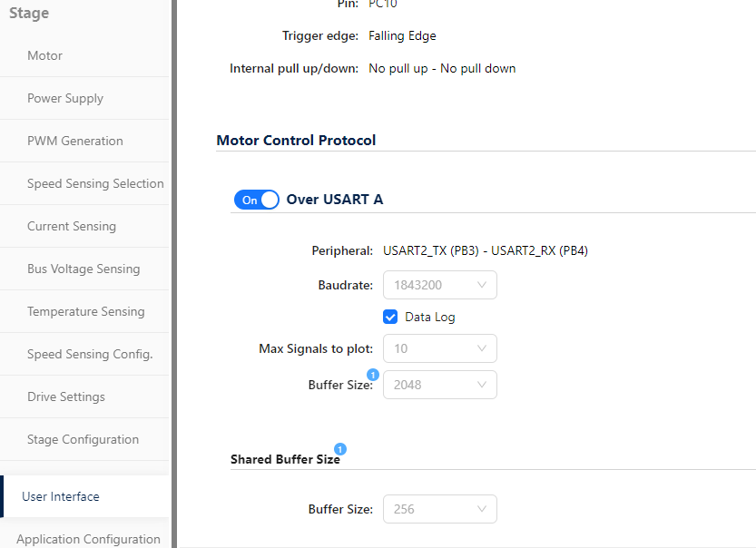Expand the 2048 Buffer Size dropdown
The width and height of the screenshot is (756, 548).
pos(440,385)
